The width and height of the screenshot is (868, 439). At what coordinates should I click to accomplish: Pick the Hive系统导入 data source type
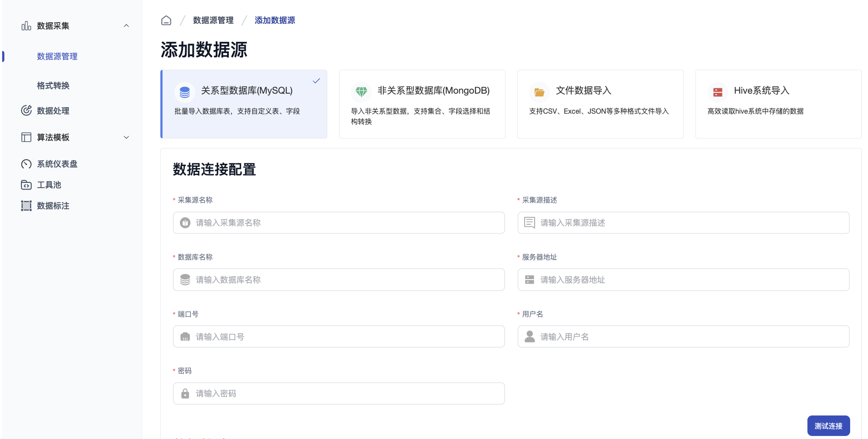[x=778, y=104]
